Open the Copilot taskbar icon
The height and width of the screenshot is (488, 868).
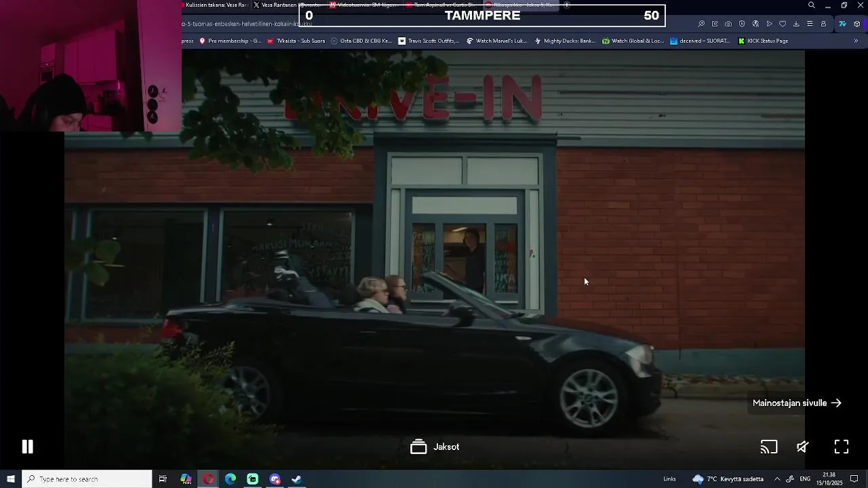pos(186,479)
